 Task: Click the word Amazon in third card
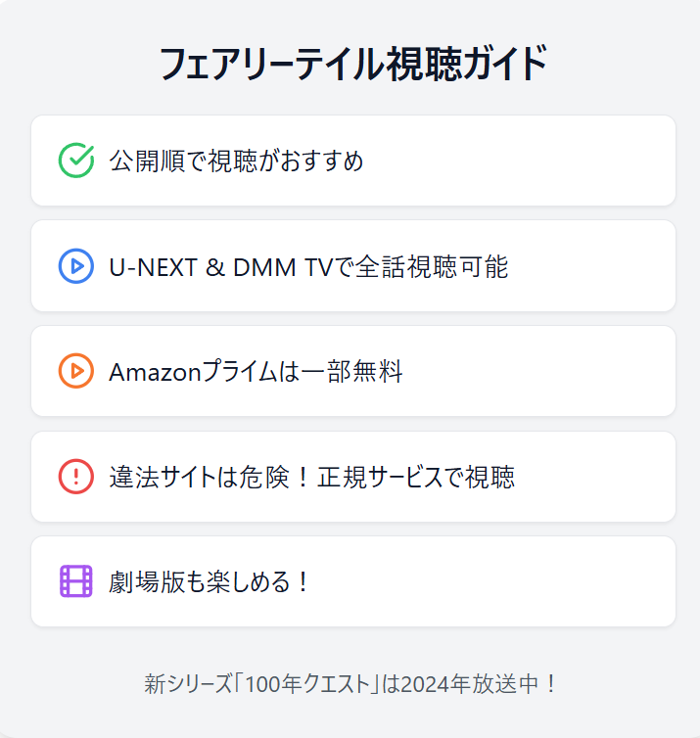tap(156, 372)
